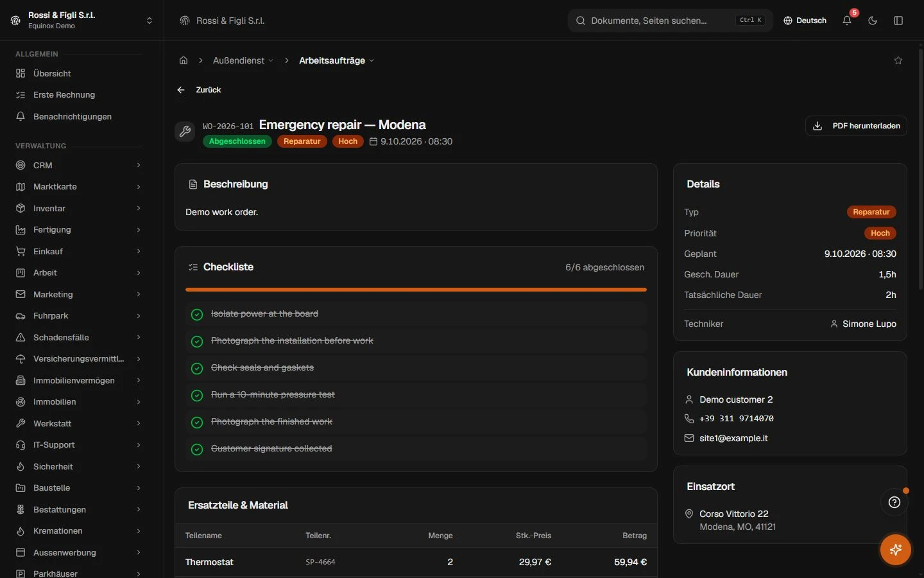Expand the CRM sidebar section
This screenshot has width=924, height=578.
78,165
